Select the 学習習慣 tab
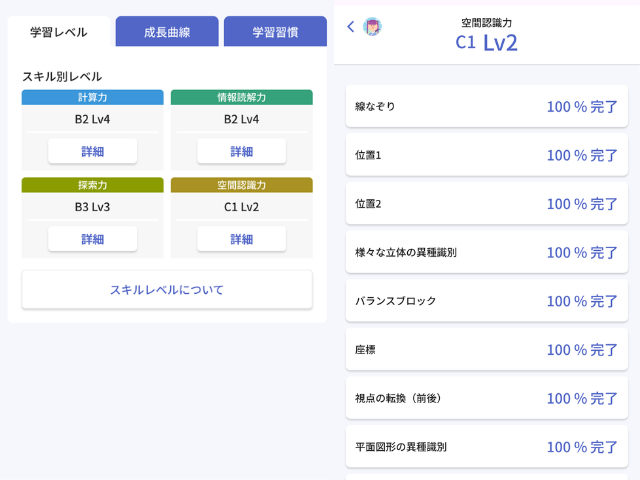 pos(275,32)
